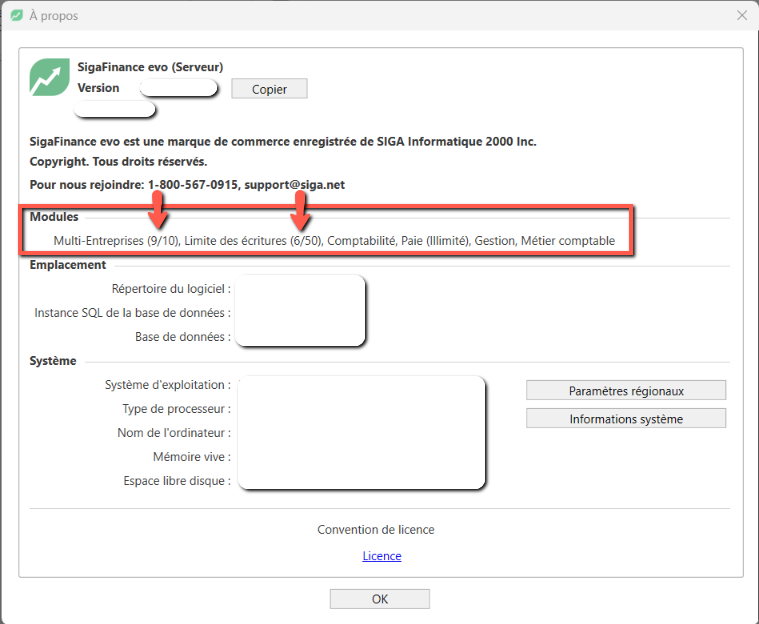The width and height of the screenshot is (759, 624).
Task: Click the 'À propos' window title
Action: pos(54,15)
